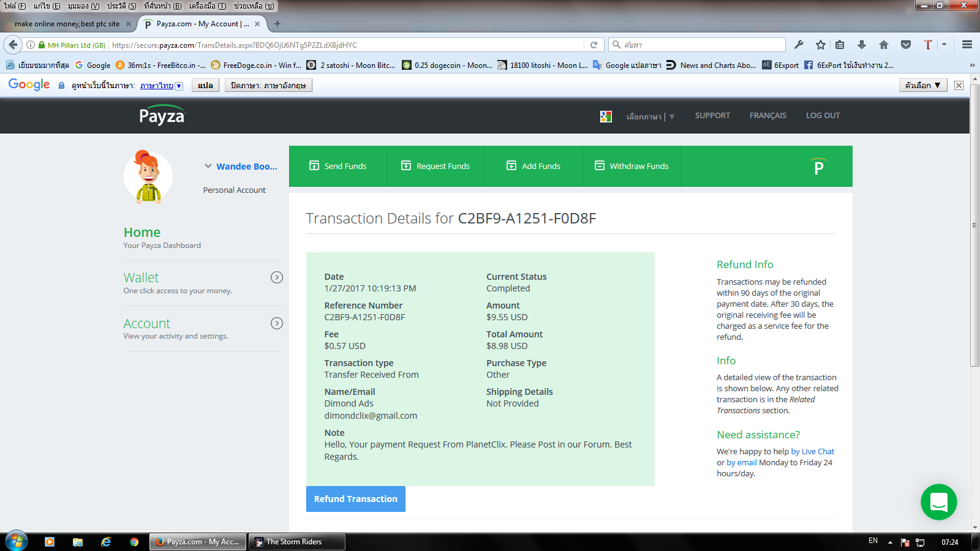Show hidden bookmarks with the overflow chevron

pyautogui.click(x=972, y=65)
